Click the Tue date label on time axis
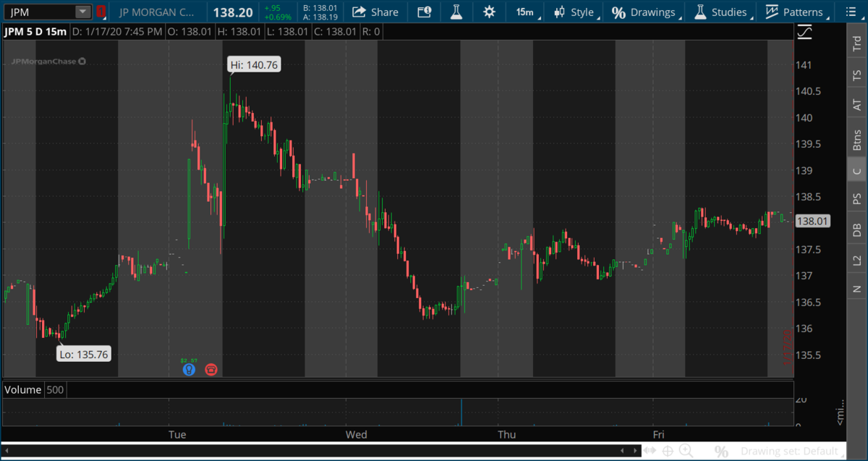The width and height of the screenshot is (868, 461). coord(177,434)
